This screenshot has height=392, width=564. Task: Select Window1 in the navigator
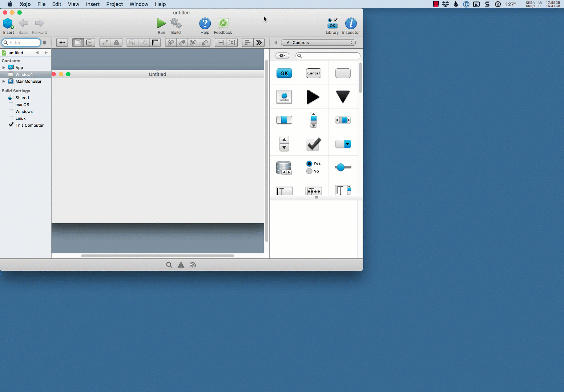coord(25,75)
